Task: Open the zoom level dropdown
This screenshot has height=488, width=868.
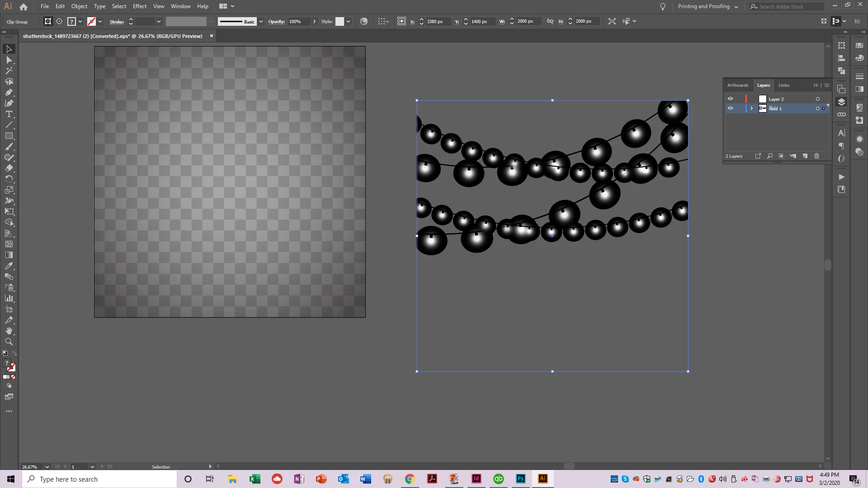Action: [47, 467]
